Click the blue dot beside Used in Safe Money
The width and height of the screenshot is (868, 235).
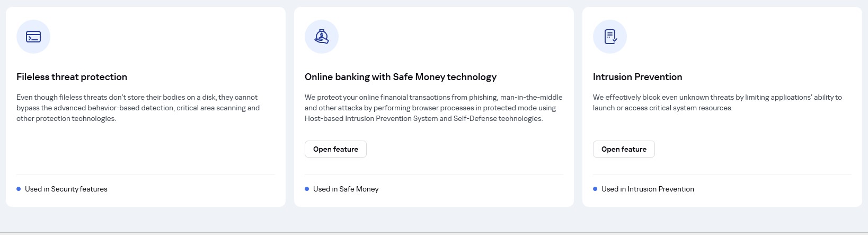click(307, 189)
